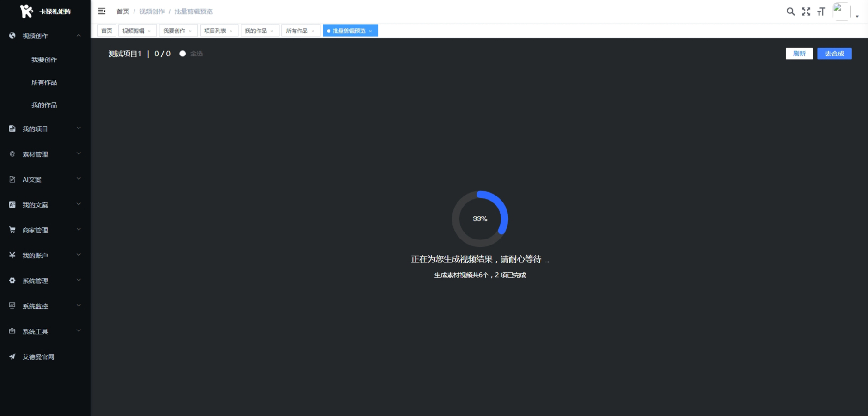Close the 批量剪辑预览 tab
The width and height of the screenshot is (868, 416).
(x=370, y=31)
